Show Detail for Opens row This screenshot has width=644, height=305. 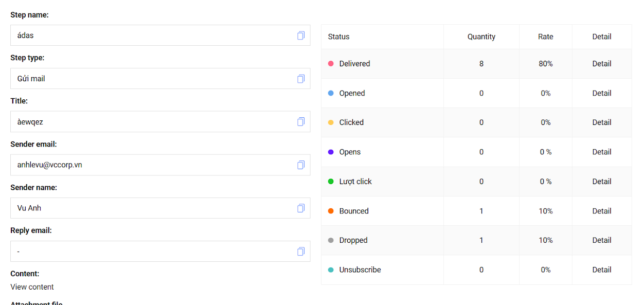(x=601, y=152)
